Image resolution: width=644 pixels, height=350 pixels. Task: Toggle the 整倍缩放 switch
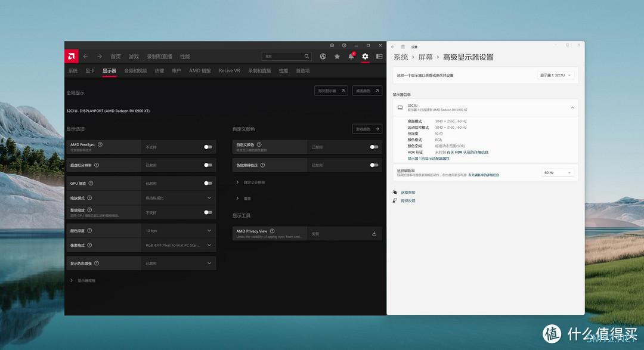click(x=208, y=212)
